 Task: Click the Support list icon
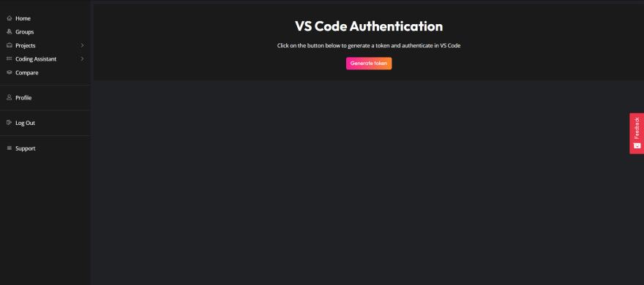coord(10,148)
